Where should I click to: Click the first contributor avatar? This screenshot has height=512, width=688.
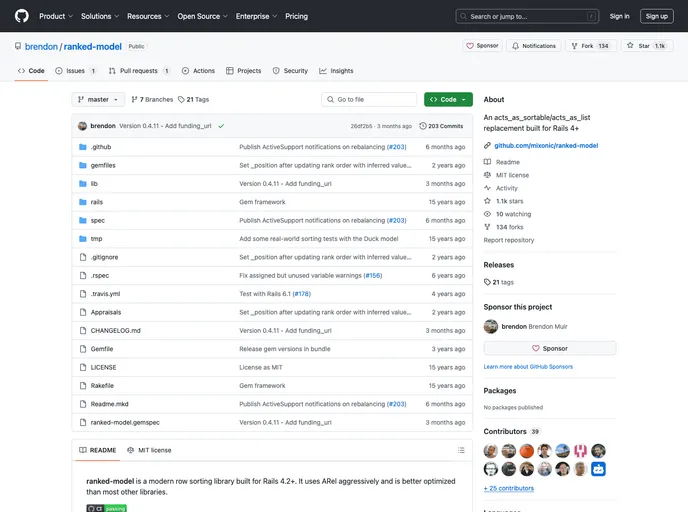point(491,451)
